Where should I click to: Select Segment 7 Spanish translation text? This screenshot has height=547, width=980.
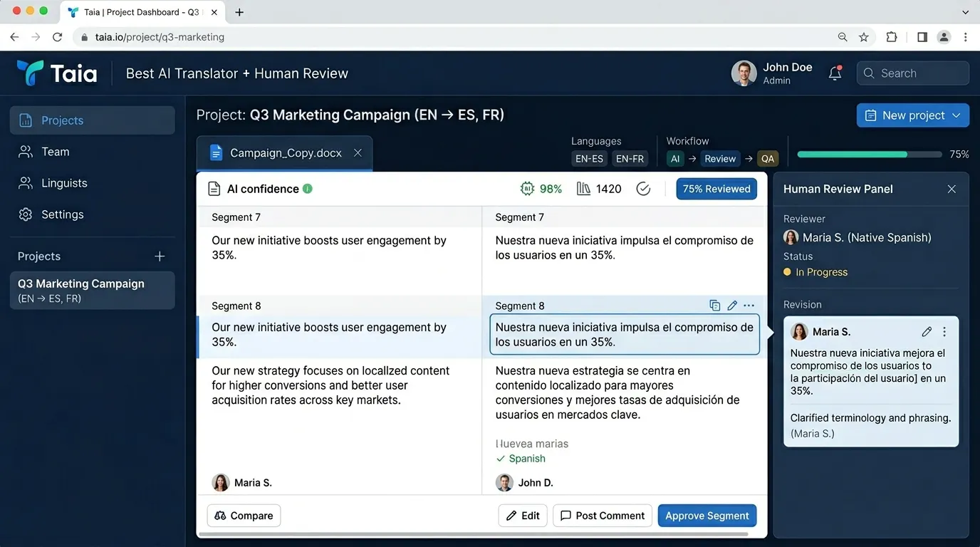tap(625, 248)
